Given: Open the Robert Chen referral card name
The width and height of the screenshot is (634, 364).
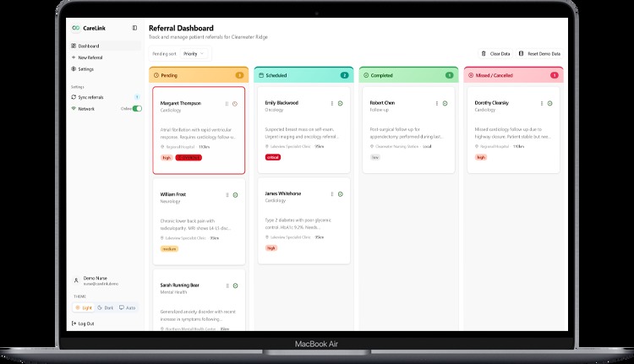Looking at the screenshot, I should [x=382, y=103].
